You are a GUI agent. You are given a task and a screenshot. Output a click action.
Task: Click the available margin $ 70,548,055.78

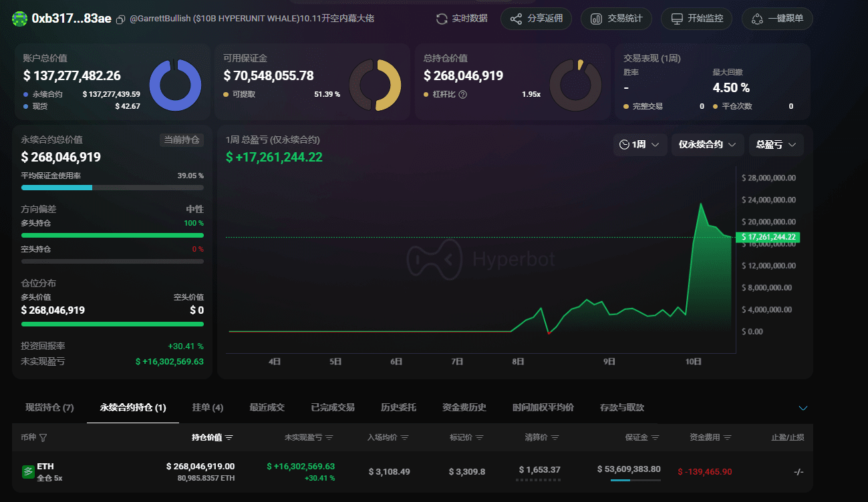pyautogui.click(x=269, y=76)
